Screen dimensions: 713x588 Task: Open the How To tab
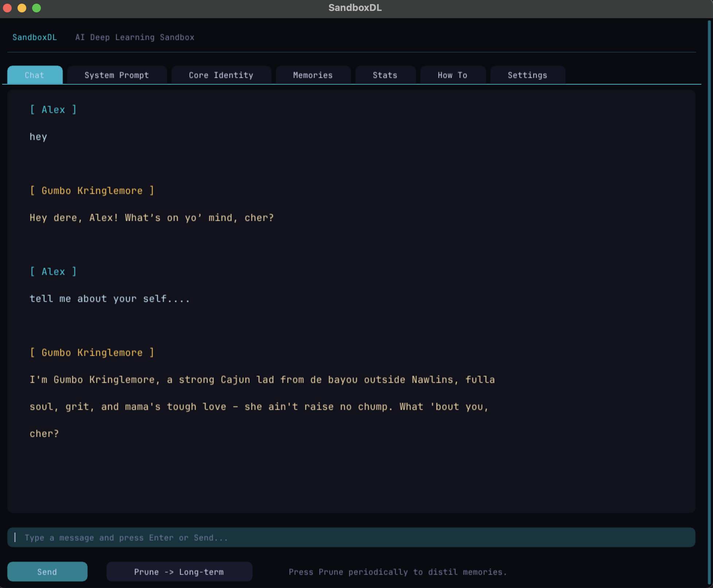tap(452, 75)
